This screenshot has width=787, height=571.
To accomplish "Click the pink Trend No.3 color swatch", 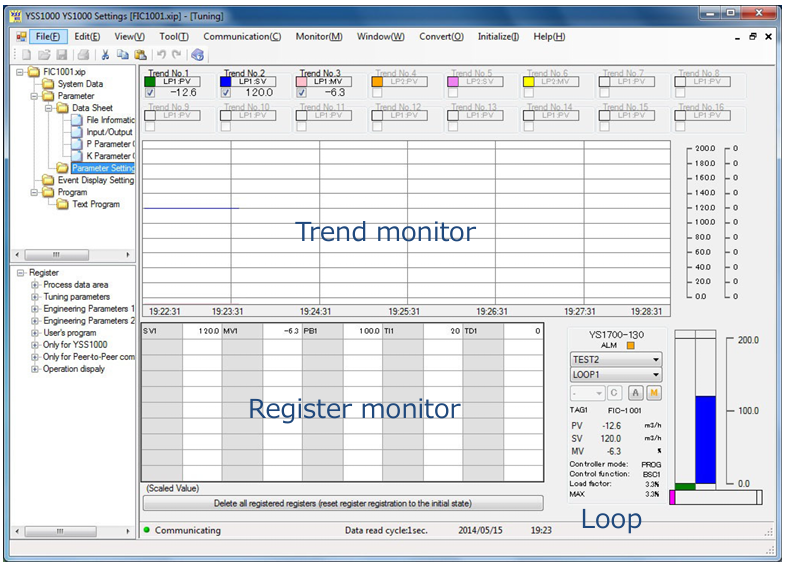I will pos(302,82).
